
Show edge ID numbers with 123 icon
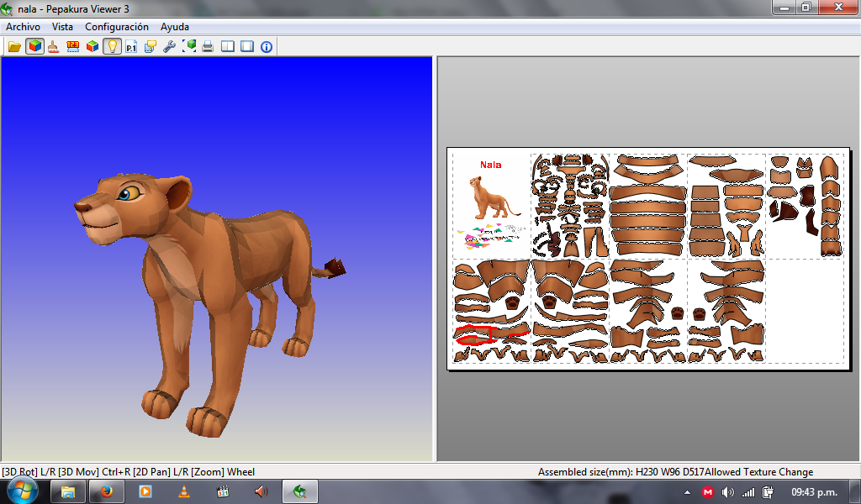coord(72,46)
